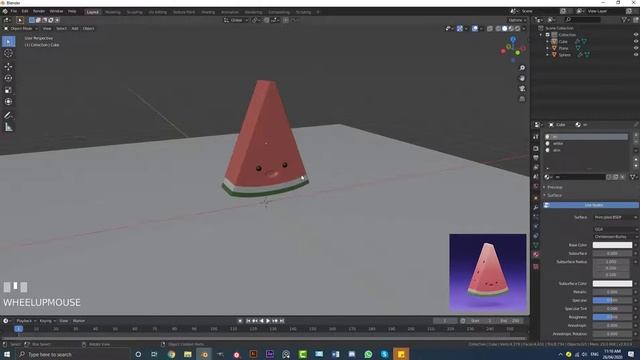Viewport: 640px width, 360px height.
Task: Open the Edit menu
Action: [25, 11]
